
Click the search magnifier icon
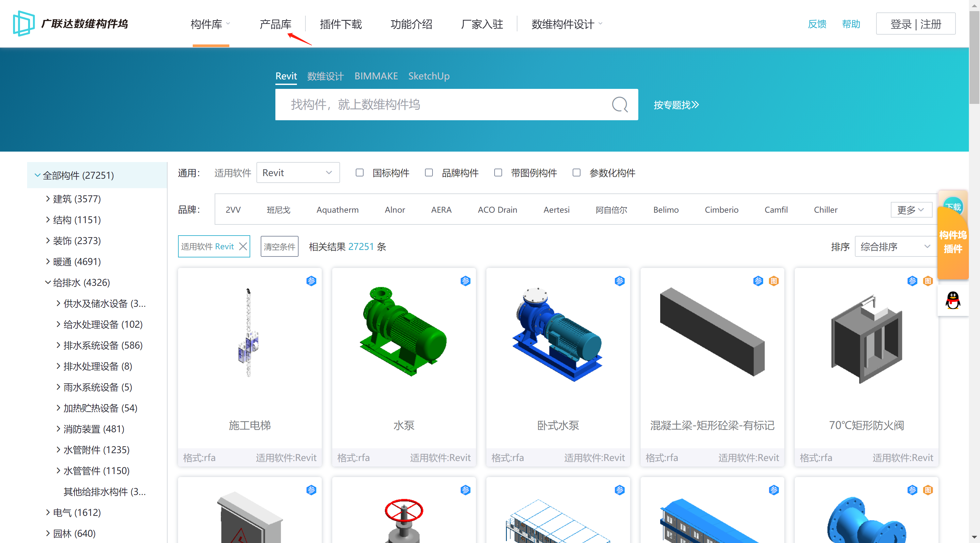(x=619, y=104)
